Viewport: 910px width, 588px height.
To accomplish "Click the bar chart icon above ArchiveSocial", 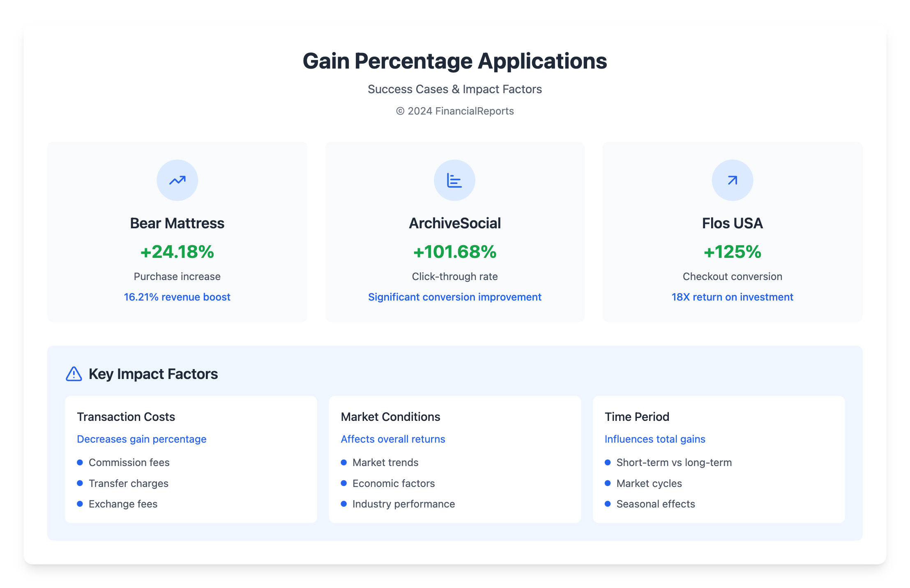I will pos(454,180).
